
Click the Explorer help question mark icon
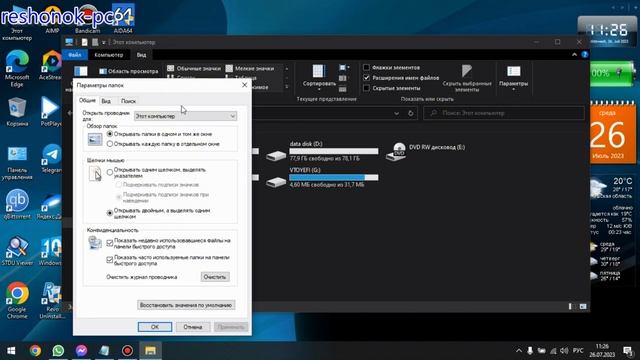coord(584,54)
